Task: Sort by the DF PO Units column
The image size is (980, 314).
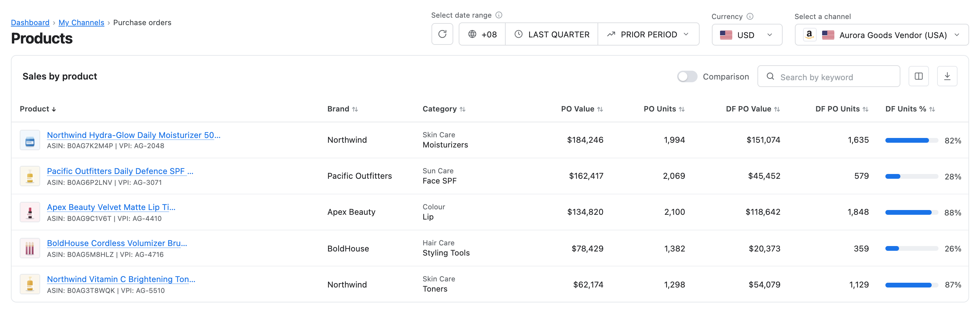Action: coord(842,109)
